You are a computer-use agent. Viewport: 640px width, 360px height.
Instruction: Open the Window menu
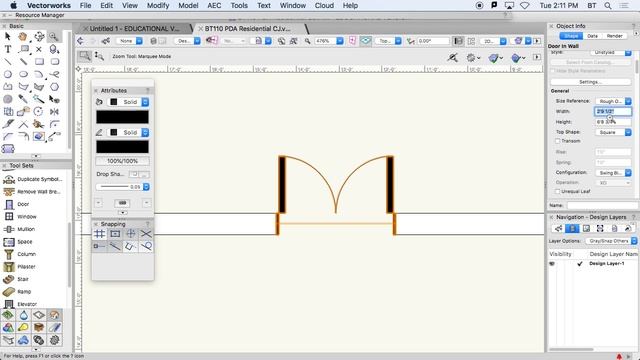coord(293,5)
